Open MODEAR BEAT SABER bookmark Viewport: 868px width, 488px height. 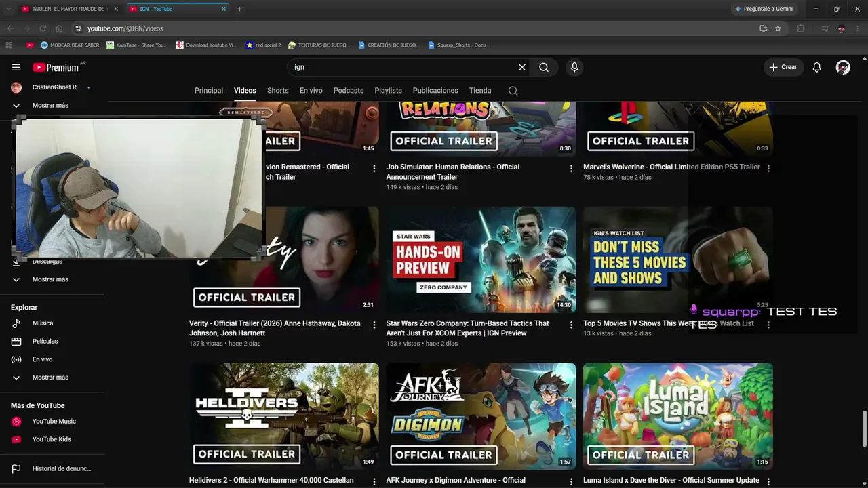point(70,45)
